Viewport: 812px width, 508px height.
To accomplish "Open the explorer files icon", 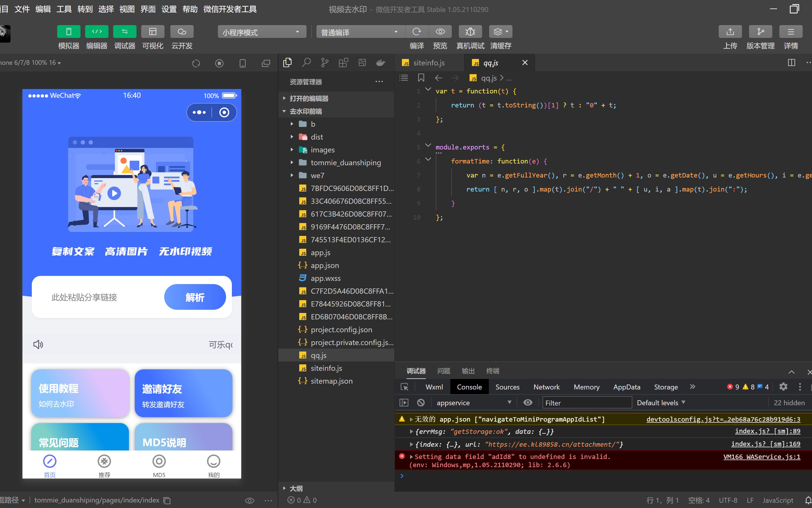I will 288,62.
